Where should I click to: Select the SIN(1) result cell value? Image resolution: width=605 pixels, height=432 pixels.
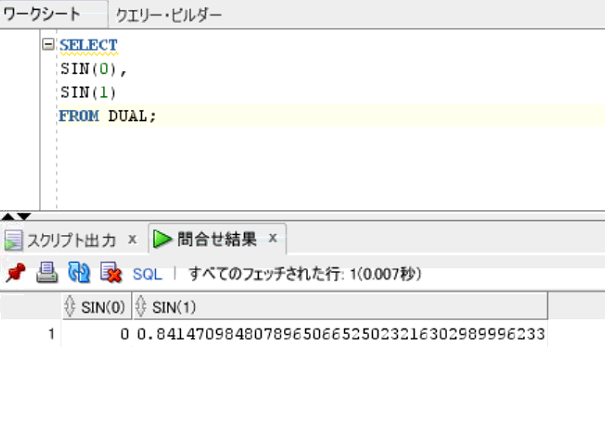point(340,334)
